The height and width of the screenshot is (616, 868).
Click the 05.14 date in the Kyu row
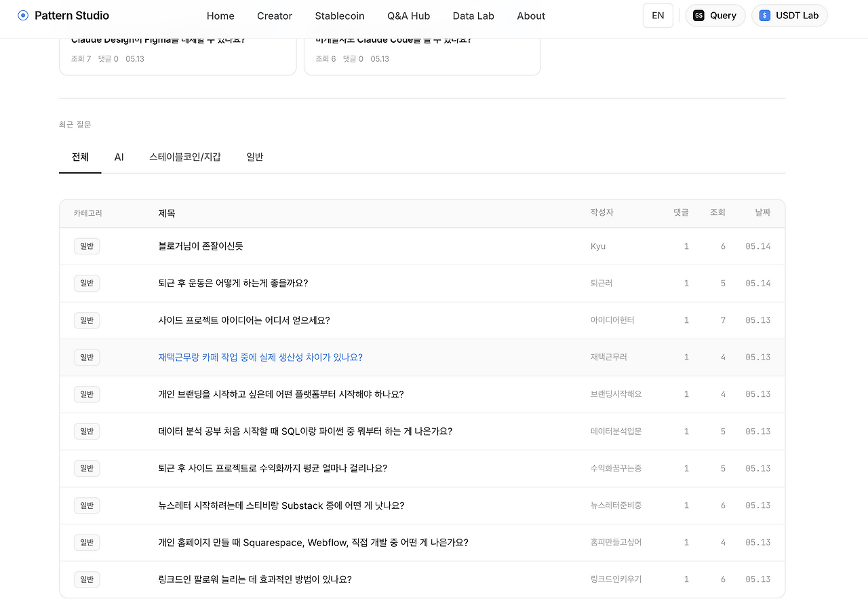coord(758,246)
